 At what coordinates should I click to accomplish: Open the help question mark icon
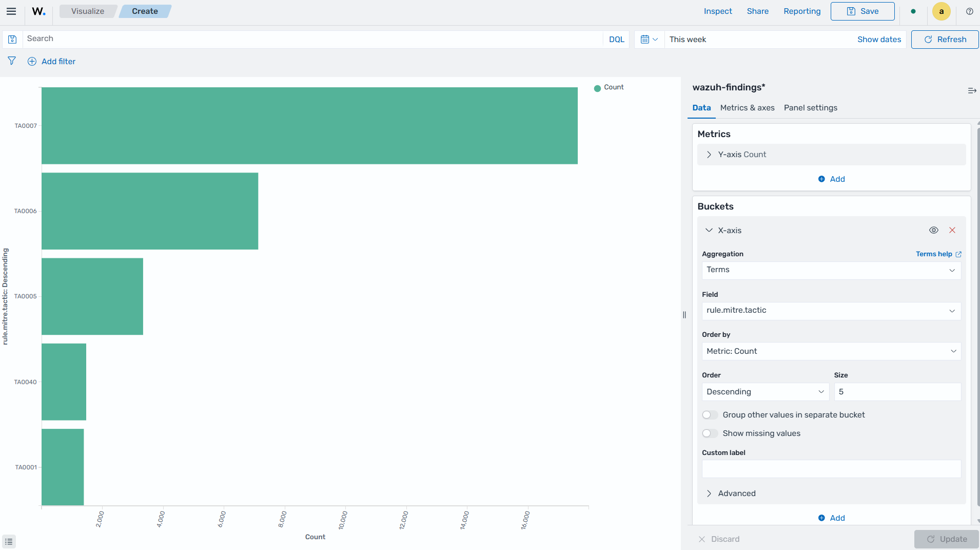tap(969, 11)
